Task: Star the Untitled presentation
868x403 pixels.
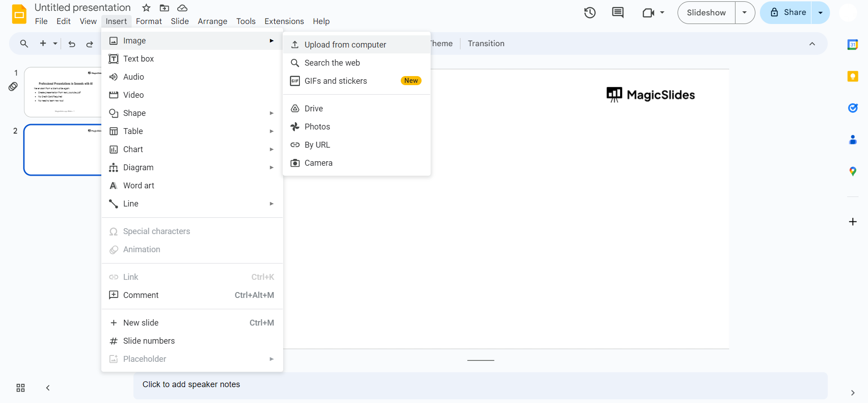Action: tap(146, 8)
